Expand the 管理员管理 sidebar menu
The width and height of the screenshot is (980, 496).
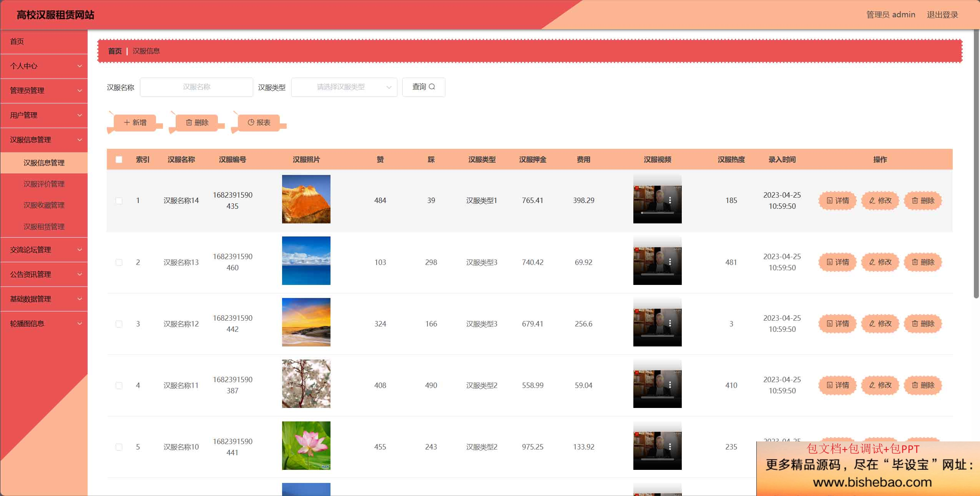click(x=44, y=91)
